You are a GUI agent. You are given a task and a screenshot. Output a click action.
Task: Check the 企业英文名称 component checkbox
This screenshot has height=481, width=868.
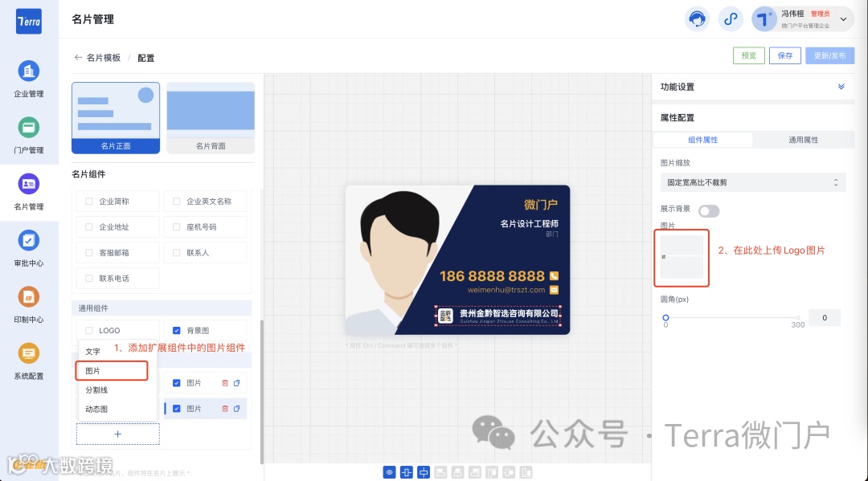(x=177, y=202)
